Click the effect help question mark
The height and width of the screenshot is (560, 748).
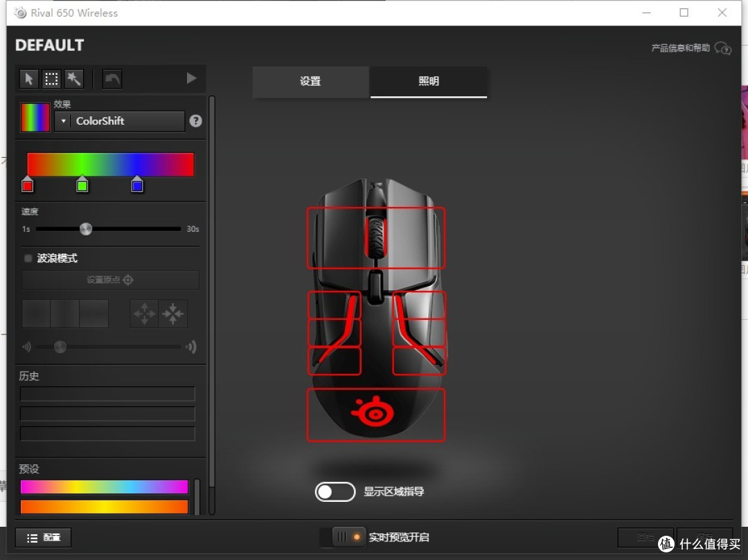tap(195, 121)
